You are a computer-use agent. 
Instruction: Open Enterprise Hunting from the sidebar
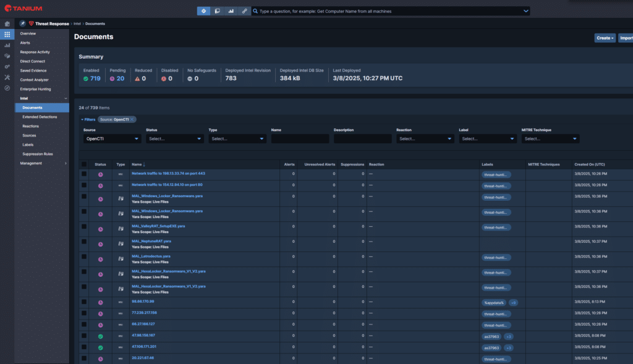coord(35,89)
